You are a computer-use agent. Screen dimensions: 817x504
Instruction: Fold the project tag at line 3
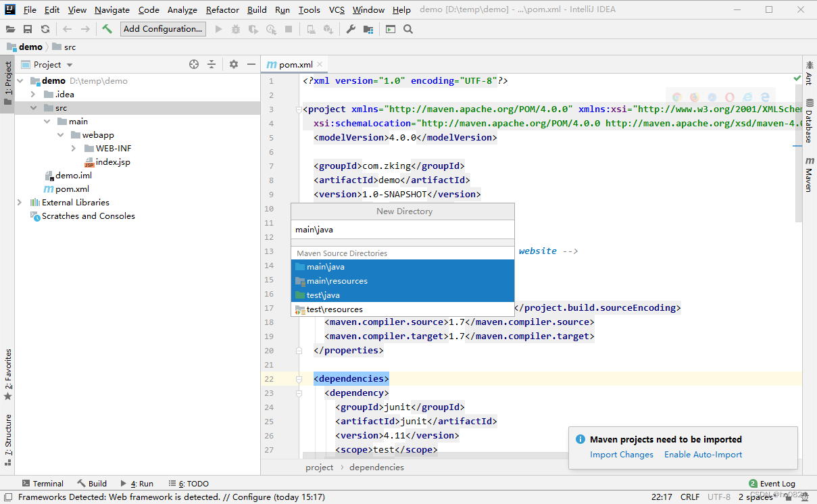tap(299, 109)
